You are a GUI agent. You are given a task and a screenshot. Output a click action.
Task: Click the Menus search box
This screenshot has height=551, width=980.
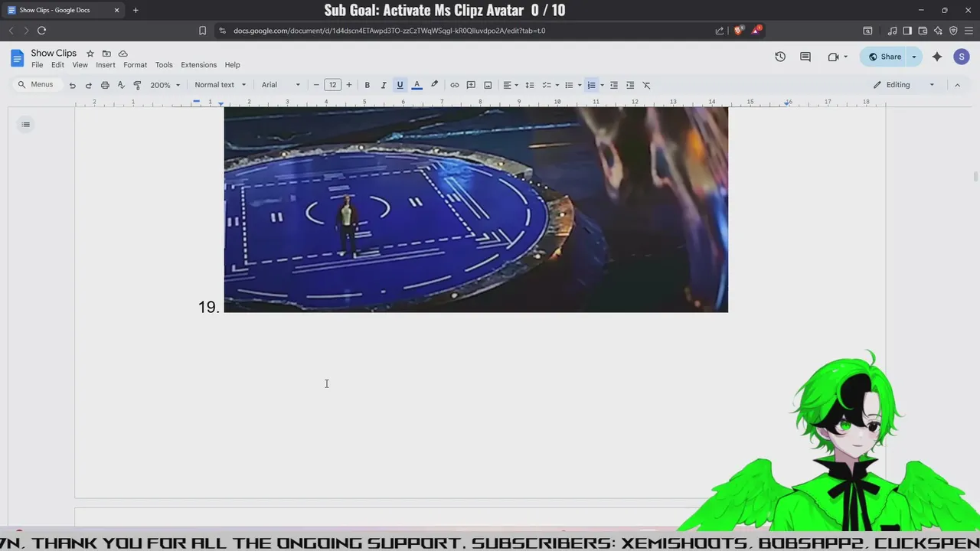coord(36,84)
